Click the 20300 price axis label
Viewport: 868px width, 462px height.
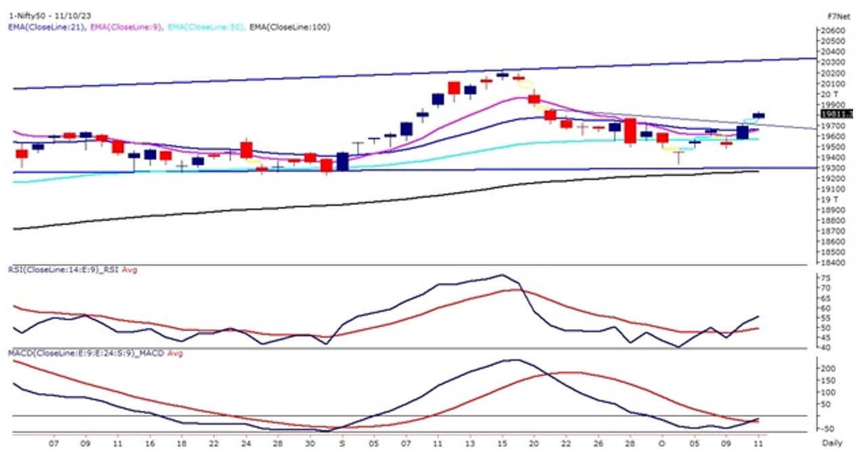pos(834,63)
